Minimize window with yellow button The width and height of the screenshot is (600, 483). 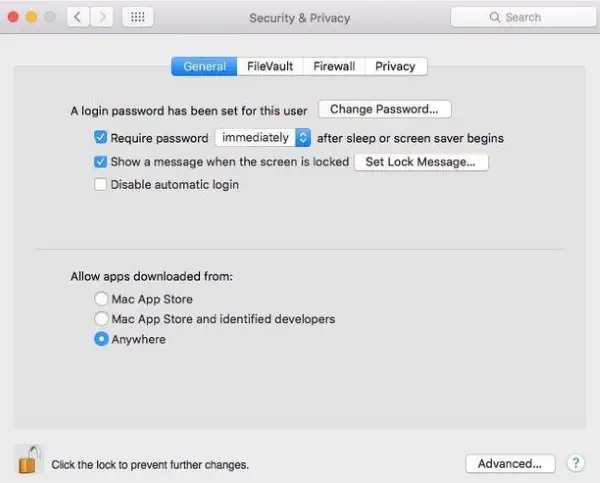coord(31,17)
